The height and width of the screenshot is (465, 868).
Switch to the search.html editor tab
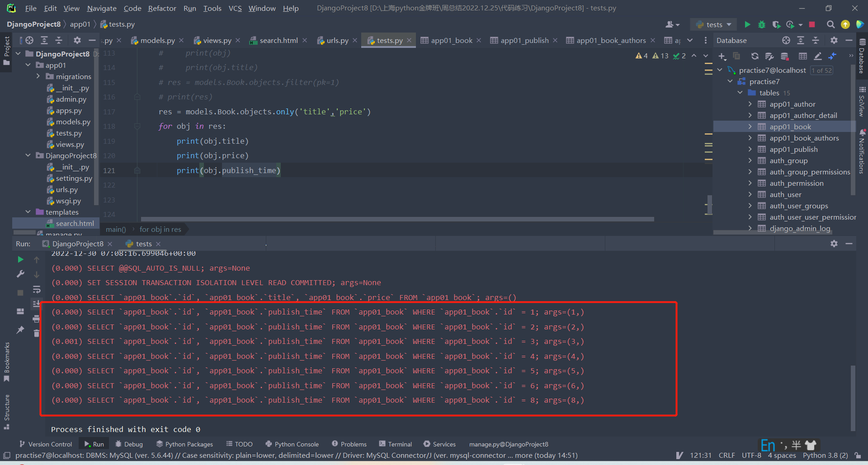pyautogui.click(x=278, y=40)
